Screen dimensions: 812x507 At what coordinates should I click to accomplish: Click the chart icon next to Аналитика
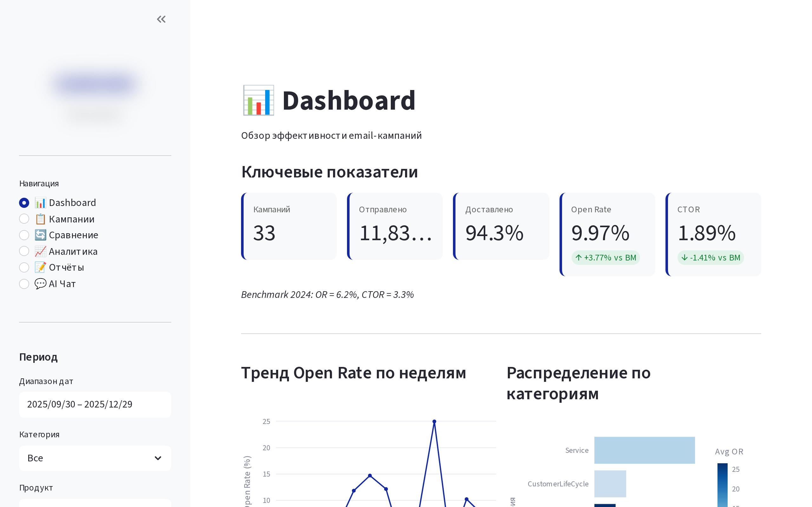pos(40,251)
